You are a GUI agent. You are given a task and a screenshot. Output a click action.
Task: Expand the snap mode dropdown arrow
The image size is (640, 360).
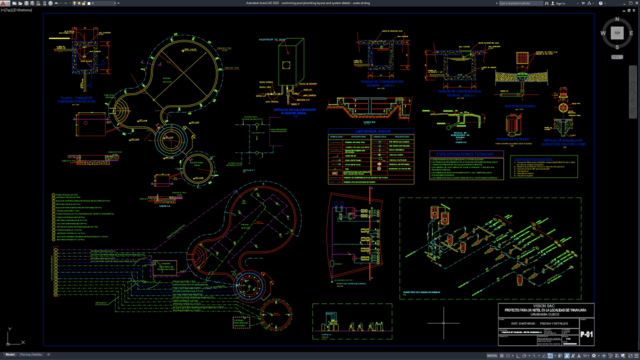(513, 356)
